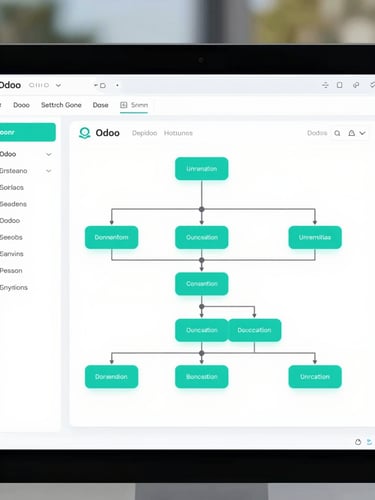Screen dimensions: 375x500
Task: Click the teal icon at bottom right corner
Action: point(369,442)
